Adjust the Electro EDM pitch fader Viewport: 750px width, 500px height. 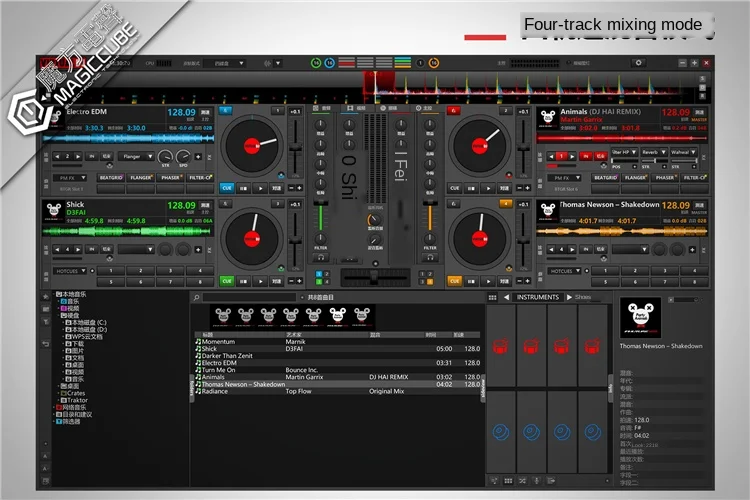coord(296,149)
